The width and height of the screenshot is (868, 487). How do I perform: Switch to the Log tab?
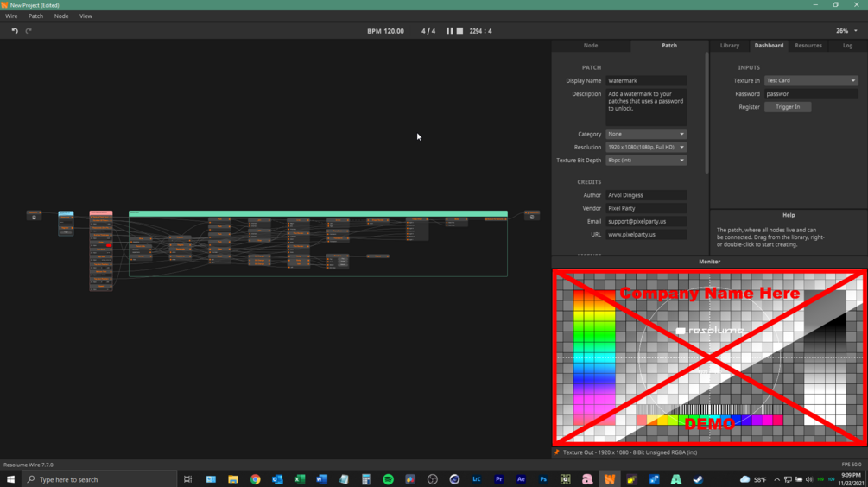[x=847, y=46]
